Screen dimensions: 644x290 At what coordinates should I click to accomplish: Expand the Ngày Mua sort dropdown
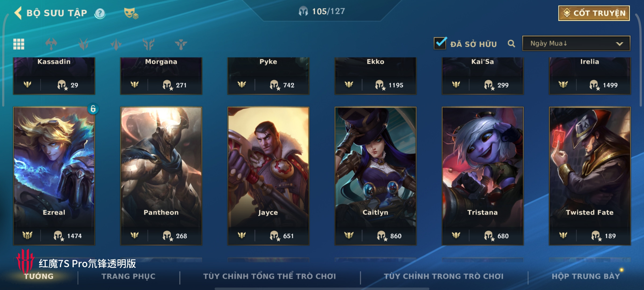pyautogui.click(x=576, y=44)
